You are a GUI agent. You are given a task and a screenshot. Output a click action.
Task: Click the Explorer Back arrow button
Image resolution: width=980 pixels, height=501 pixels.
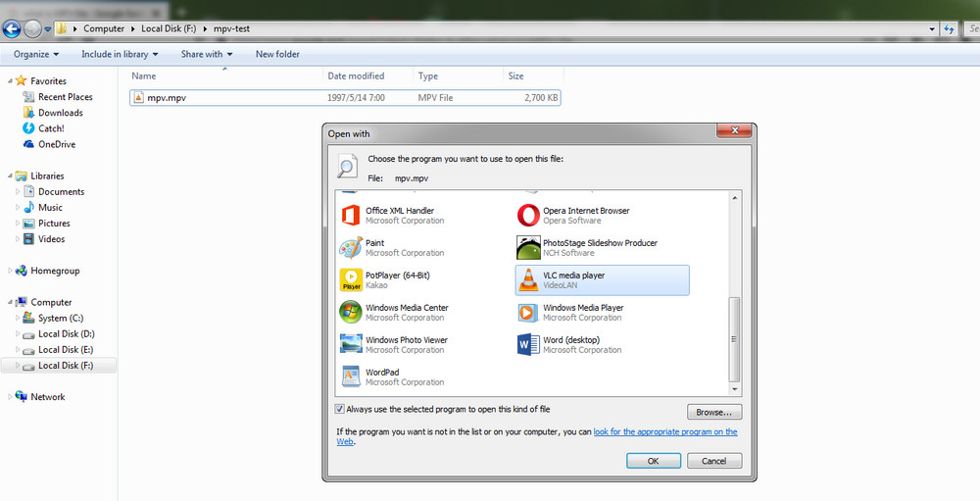point(12,28)
